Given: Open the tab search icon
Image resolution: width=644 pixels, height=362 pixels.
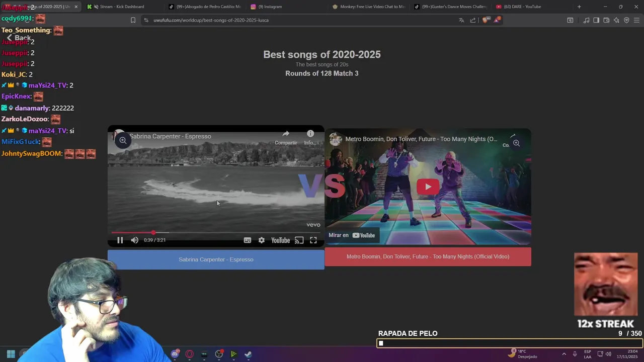Looking at the screenshot, I should [x=570, y=20].
